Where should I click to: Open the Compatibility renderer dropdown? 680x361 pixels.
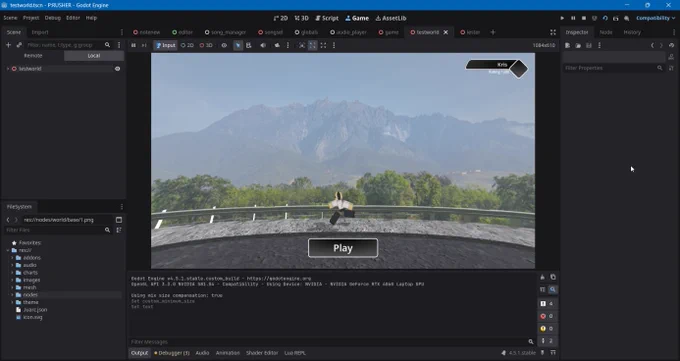pyautogui.click(x=655, y=18)
